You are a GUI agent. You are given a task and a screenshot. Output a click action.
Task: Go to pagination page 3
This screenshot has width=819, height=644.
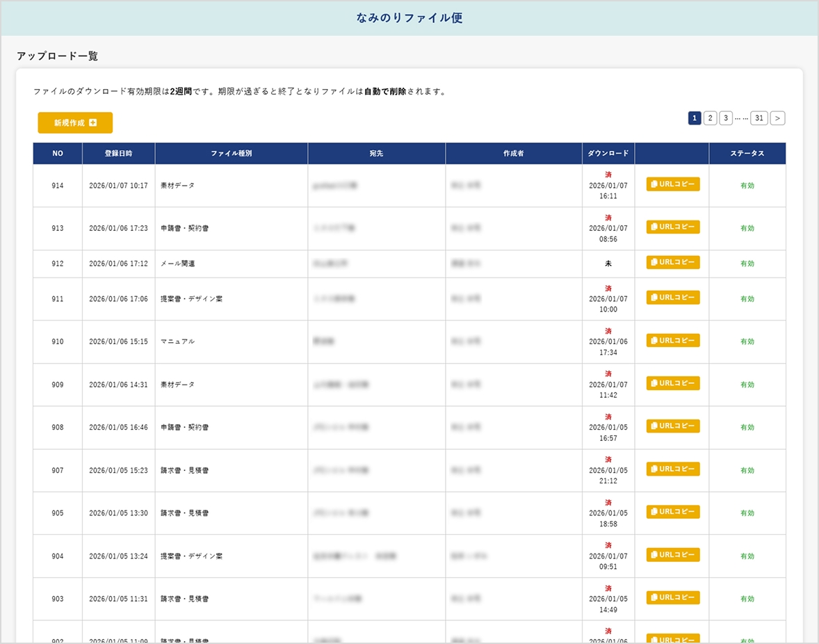726,118
